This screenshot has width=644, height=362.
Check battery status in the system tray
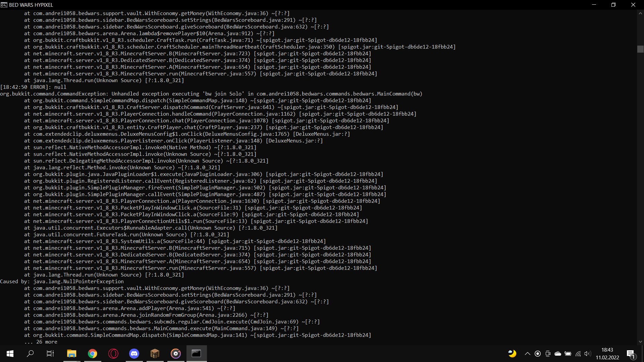(568, 354)
